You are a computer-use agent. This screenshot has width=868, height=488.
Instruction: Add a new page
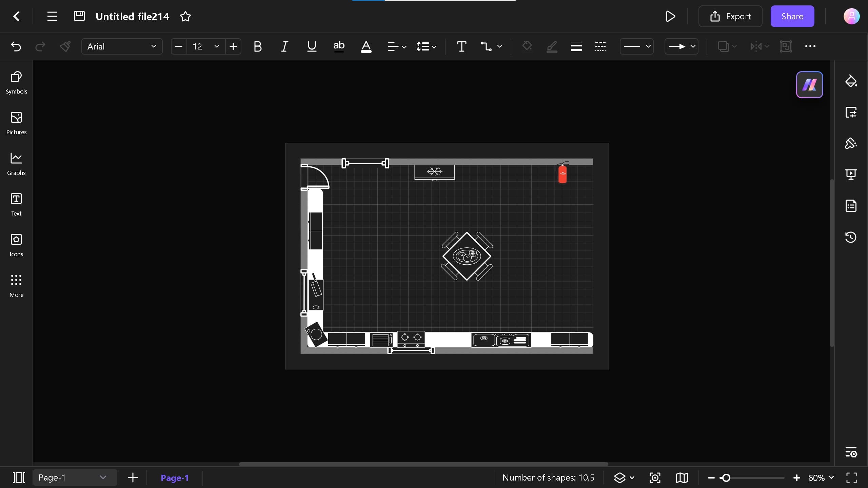tap(133, 477)
